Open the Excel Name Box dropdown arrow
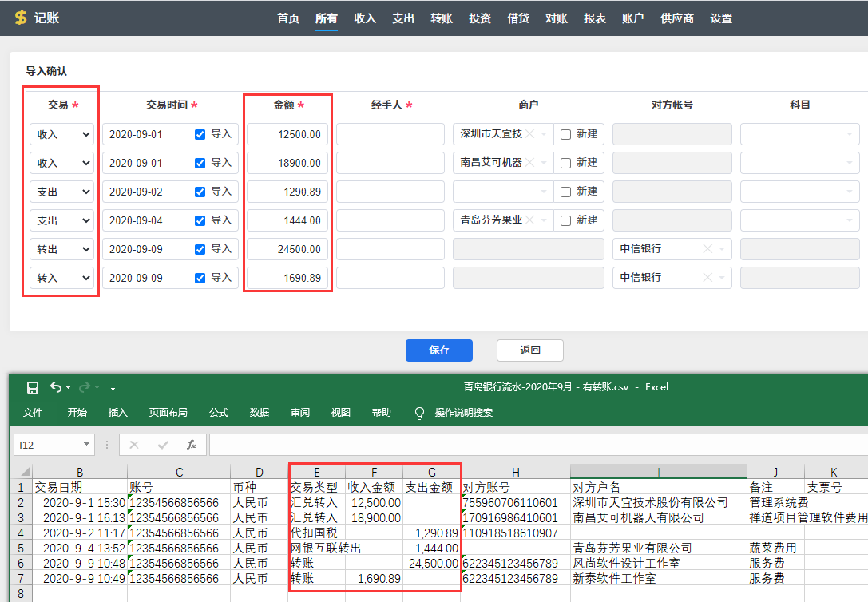This screenshot has width=868, height=602. point(86,445)
